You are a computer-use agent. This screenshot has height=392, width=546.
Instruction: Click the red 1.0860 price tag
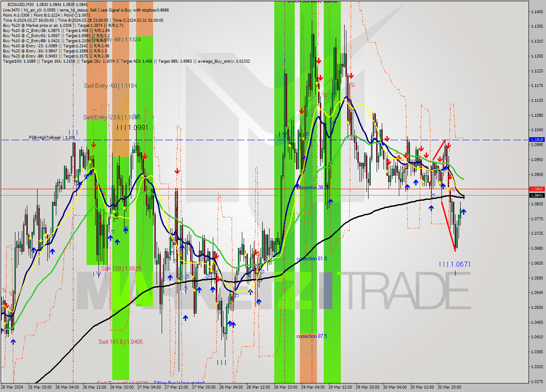(x=537, y=188)
